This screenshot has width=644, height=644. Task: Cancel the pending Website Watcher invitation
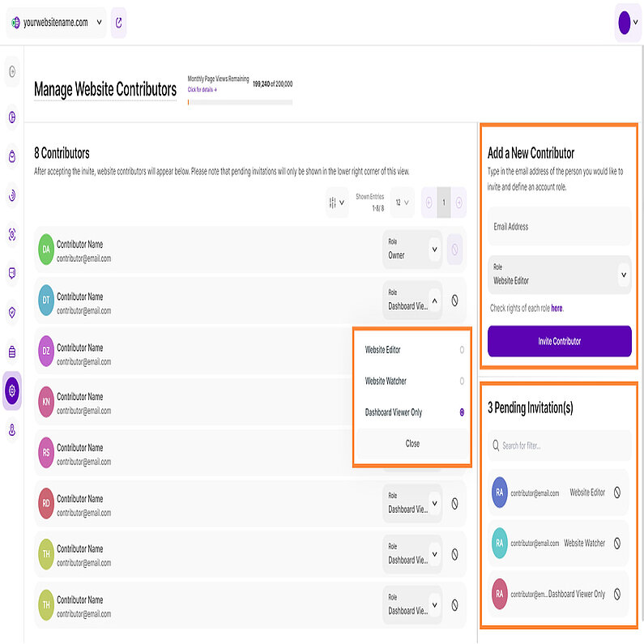(617, 543)
